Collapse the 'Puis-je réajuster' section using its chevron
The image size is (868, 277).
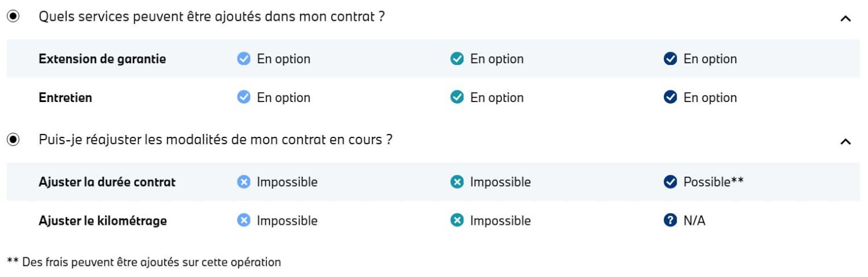tap(845, 141)
